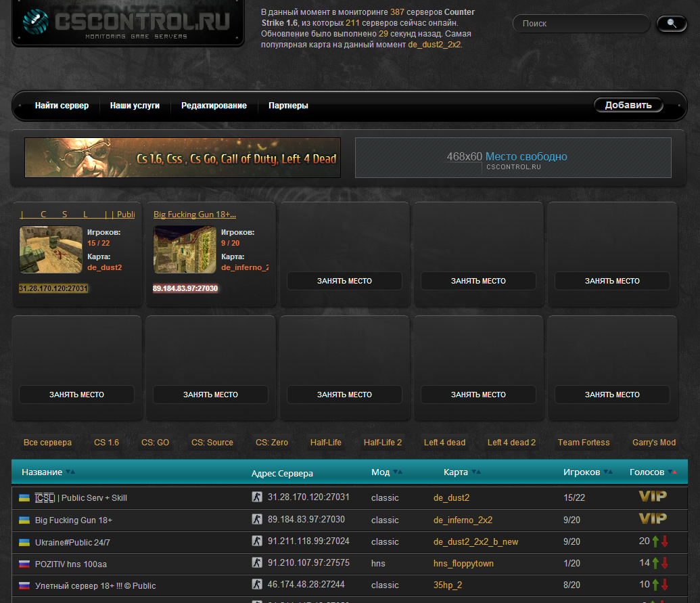
Task: Sort servers by Игроков column arrows
Action: point(609,472)
